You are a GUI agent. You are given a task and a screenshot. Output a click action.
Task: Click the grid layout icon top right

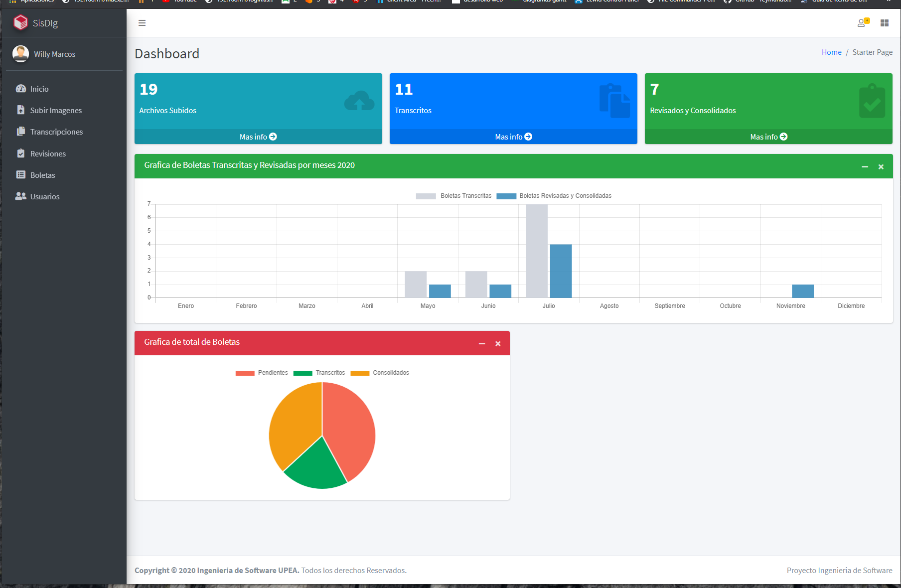coord(885,23)
